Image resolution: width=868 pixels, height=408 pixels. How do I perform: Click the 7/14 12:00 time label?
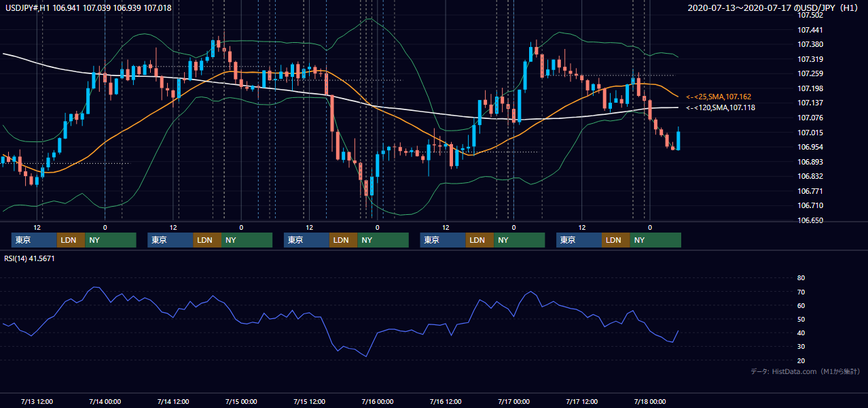click(173, 401)
